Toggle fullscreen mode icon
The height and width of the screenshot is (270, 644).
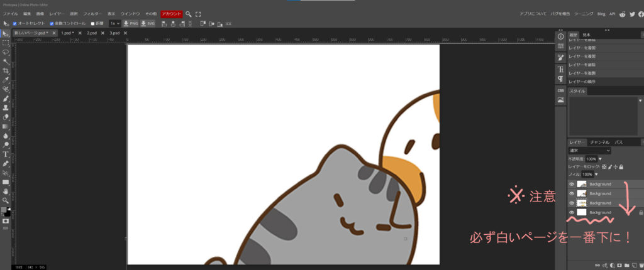pyautogui.click(x=199, y=13)
